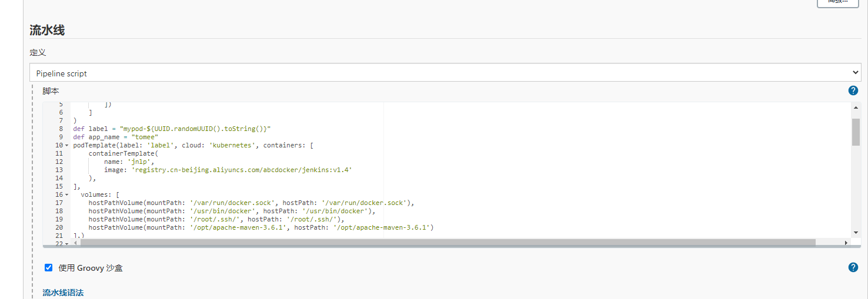Open help for Groovy sandbox option
This screenshot has width=868, height=299.
tap(853, 267)
